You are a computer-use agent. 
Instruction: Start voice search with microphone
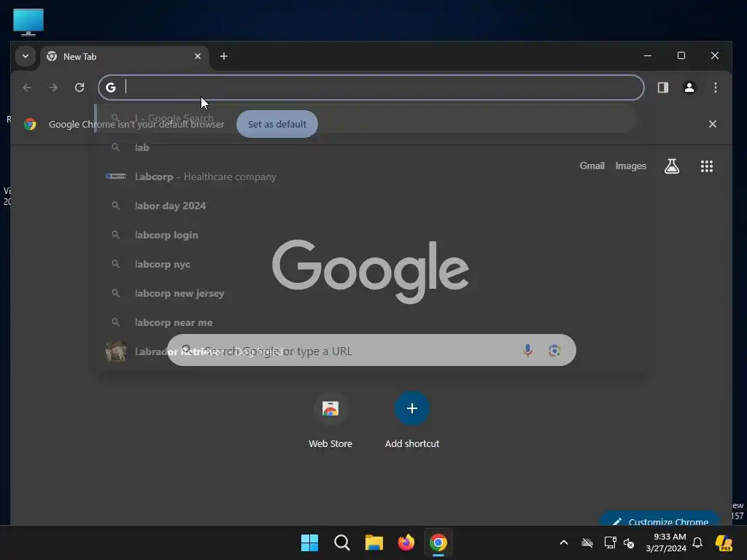527,351
